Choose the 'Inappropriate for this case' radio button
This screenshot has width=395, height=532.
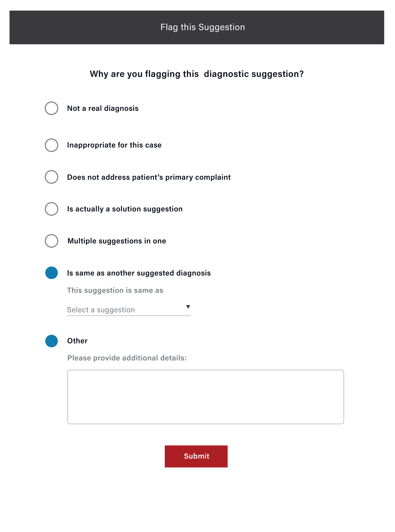coord(51,145)
